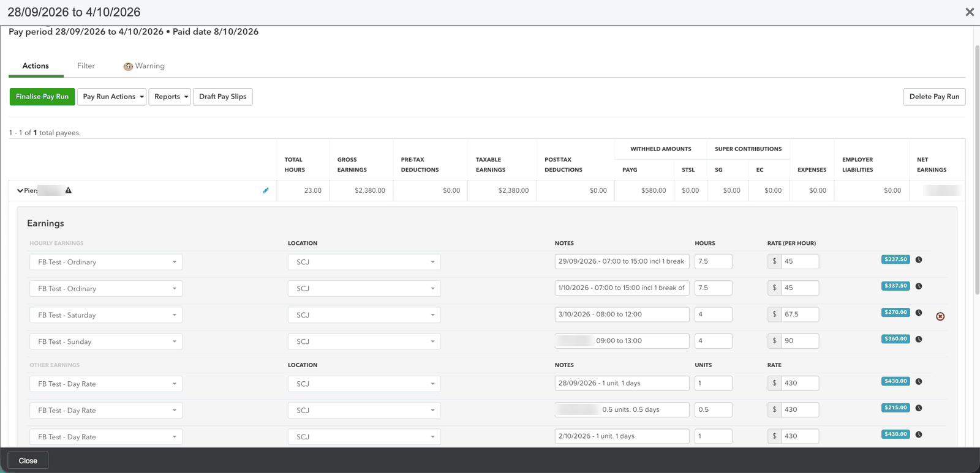Switch to the Filter tab
Image resolution: width=980 pixels, height=473 pixels.
(86, 66)
